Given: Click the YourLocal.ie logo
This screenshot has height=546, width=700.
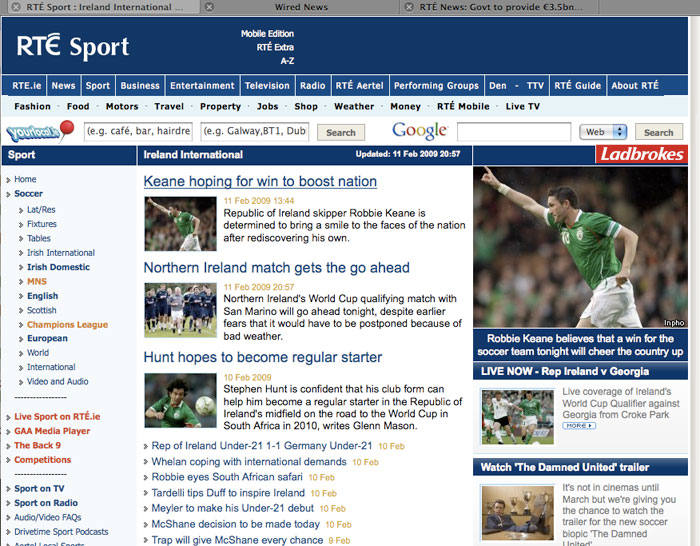Looking at the screenshot, I should pos(40,131).
